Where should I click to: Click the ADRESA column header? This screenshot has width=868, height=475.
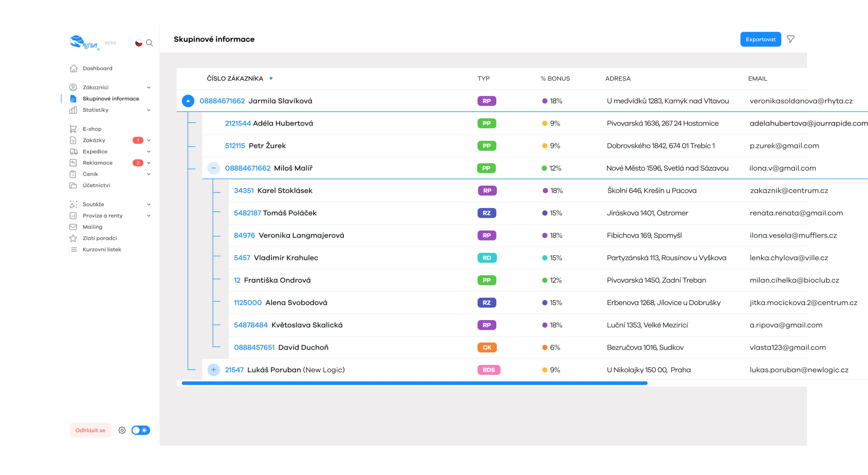point(618,78)
